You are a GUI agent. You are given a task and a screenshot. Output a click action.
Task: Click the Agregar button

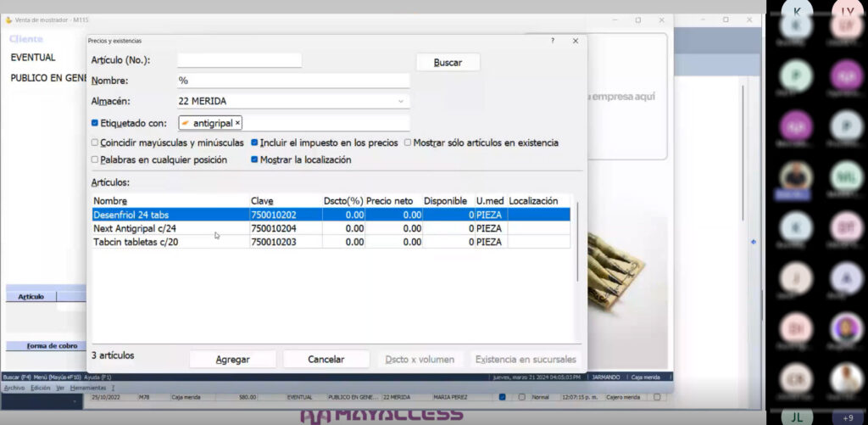[x=232, y=359]
